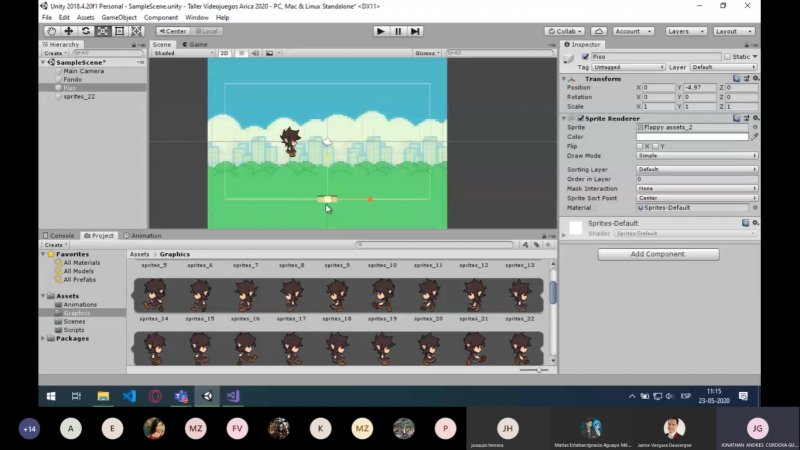800x450 pixels.
Task: Open Opera browser from taskbar
Action: click(x=155, y=396)
